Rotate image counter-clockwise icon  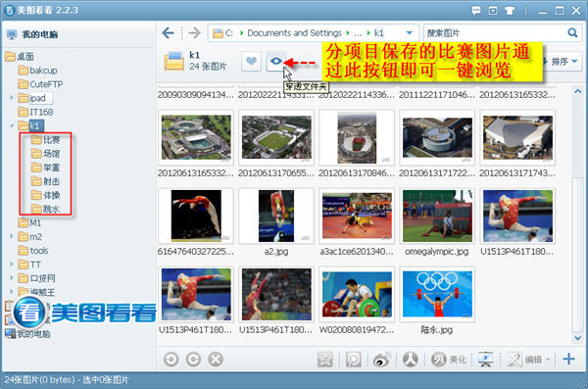click(171, 360)
